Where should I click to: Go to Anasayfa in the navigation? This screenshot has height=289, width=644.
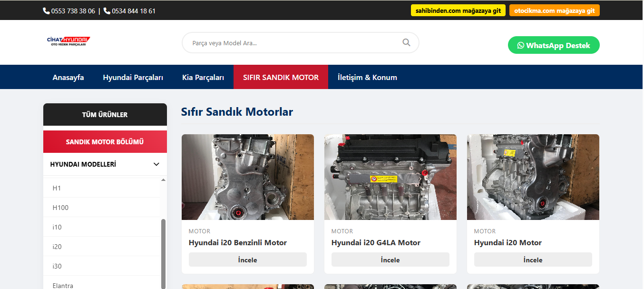[x=68, y=77]
